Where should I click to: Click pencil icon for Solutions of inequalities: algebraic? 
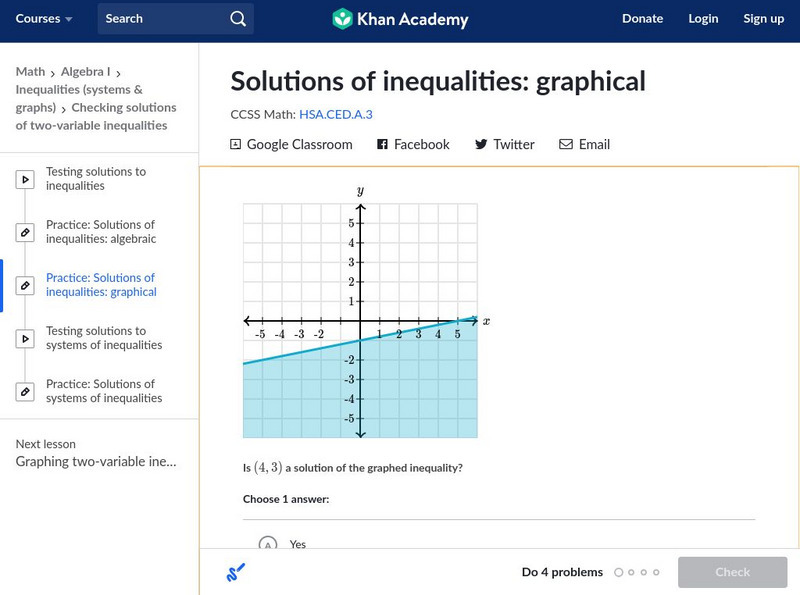(25, 232)
